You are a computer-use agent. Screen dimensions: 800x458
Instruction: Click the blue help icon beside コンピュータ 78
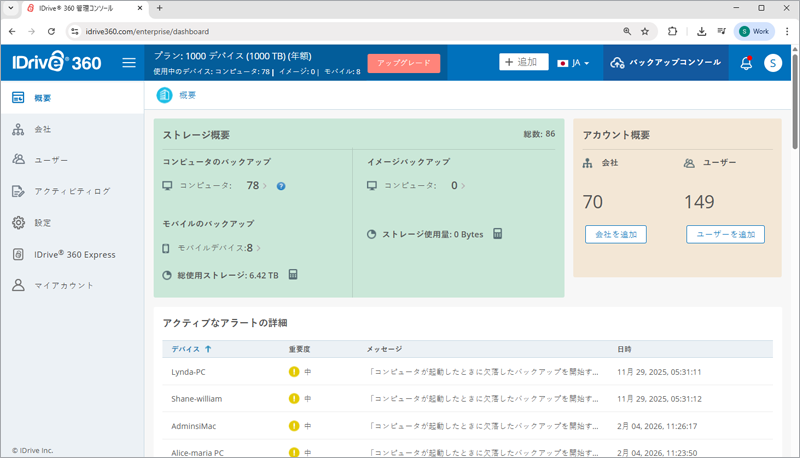tap(281, 186)
